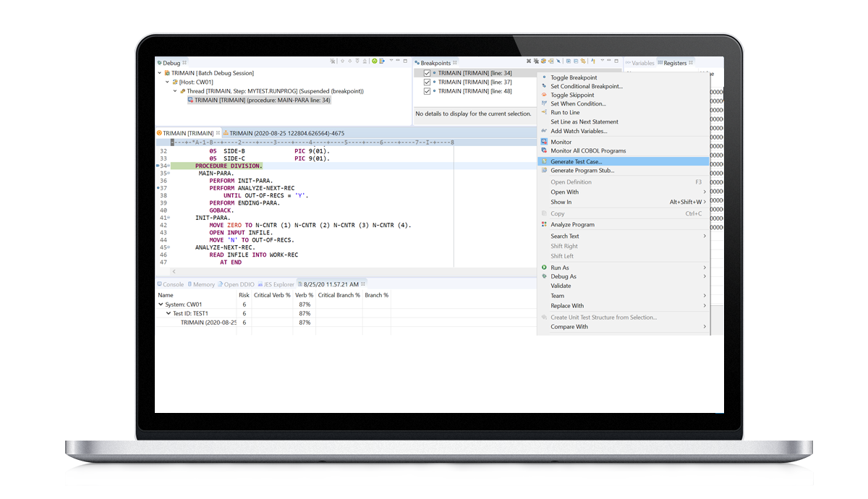Collapse the Batch Debug Session tree node

point(160,73)
